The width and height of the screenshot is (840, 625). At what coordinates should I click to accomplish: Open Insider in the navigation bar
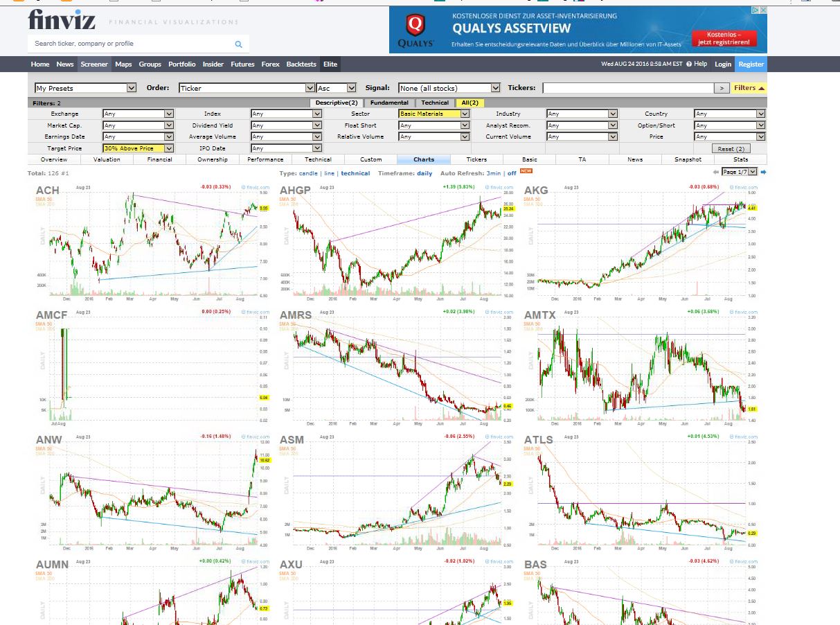click(213, 64)
